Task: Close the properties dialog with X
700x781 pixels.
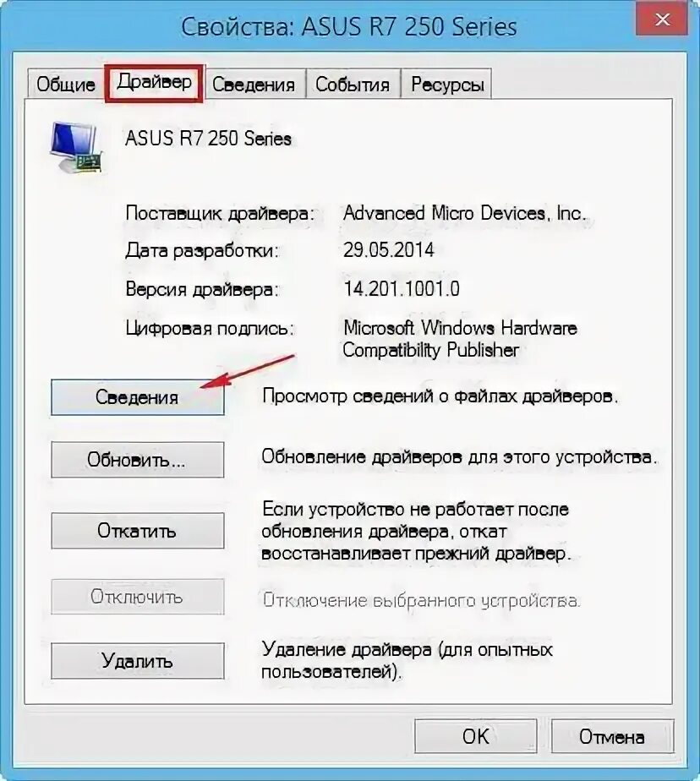Action: 662,20
